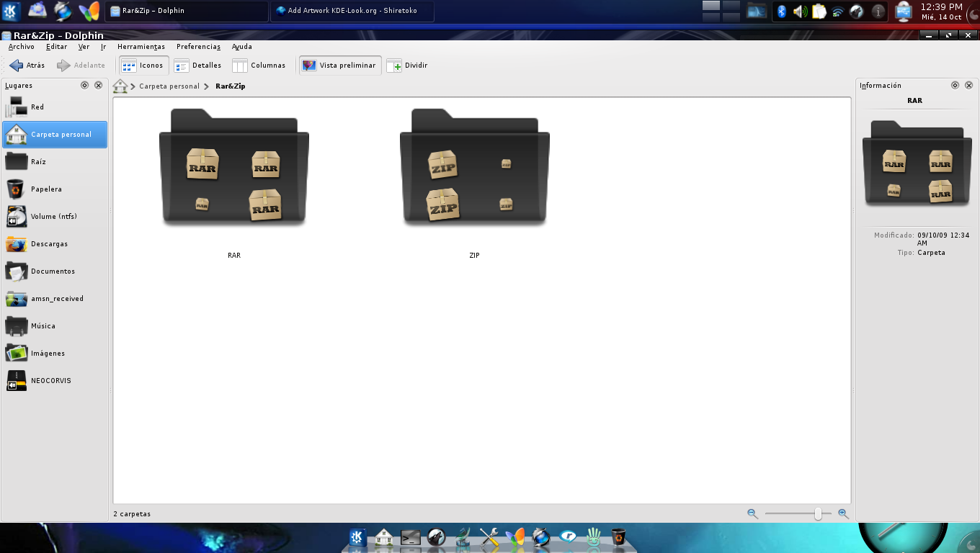Open the Ayuda menu
Viewport: 980px width, 553px height.
pyautogui.click(x=241, y=47)
